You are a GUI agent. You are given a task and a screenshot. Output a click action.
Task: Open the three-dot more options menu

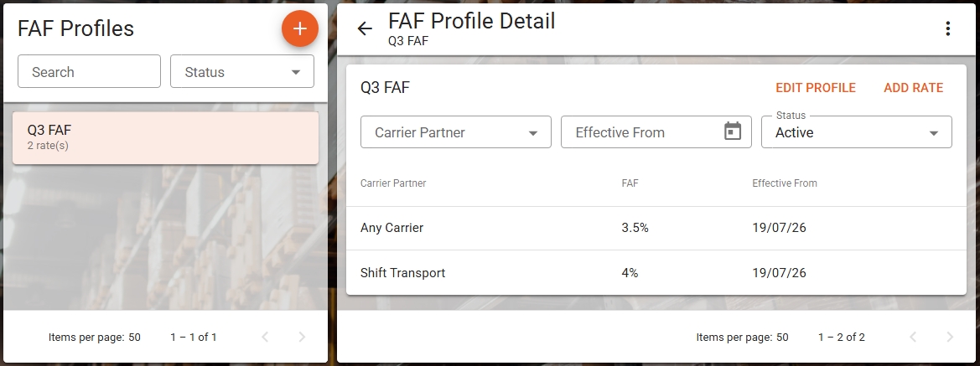pyautogui.click(x=947, y=28)
